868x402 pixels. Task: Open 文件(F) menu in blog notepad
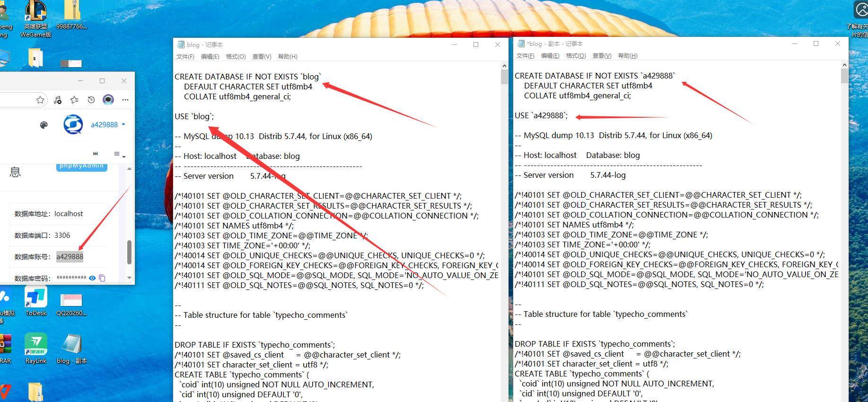pos(185,57)
